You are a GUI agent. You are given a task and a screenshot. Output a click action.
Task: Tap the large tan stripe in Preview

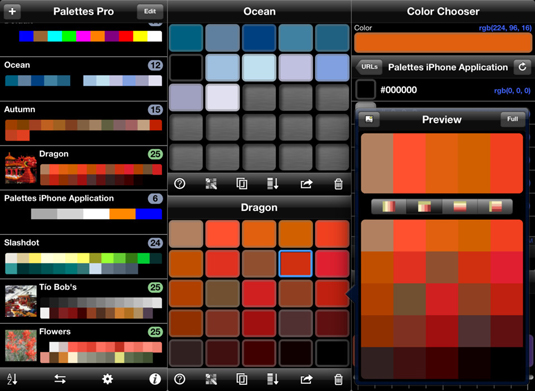pos(377,163)
